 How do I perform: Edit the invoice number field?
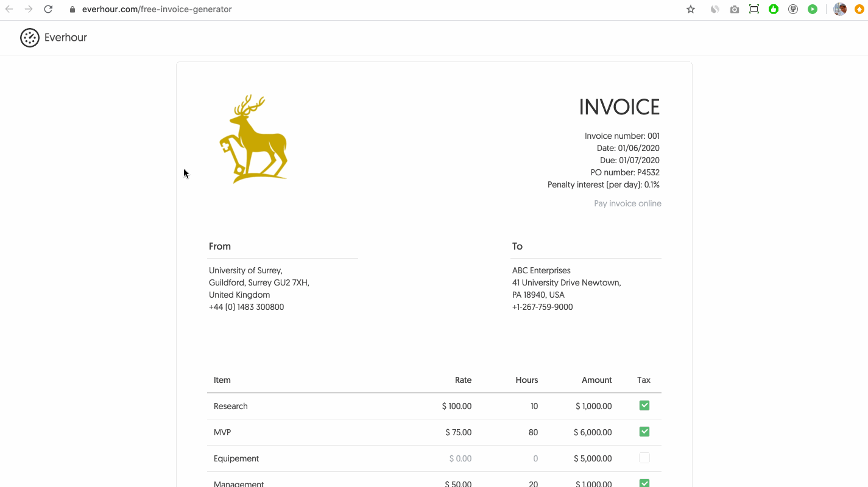click(622, 135)
